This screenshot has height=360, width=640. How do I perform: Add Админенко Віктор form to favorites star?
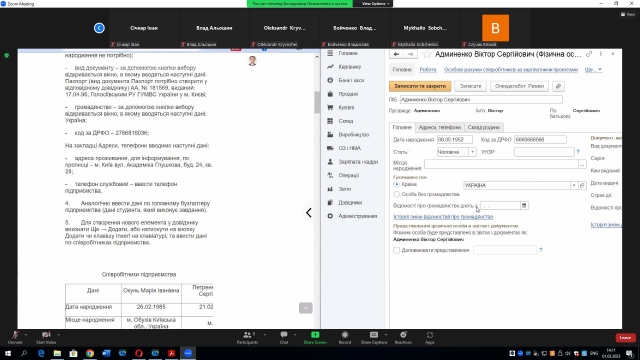pos(427,54)
